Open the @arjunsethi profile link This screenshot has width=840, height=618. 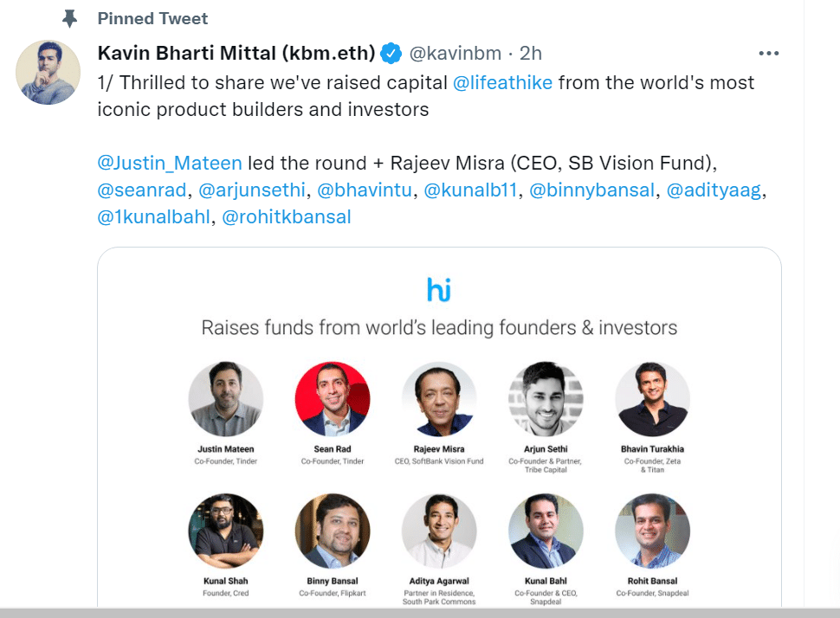click(252, 190)
